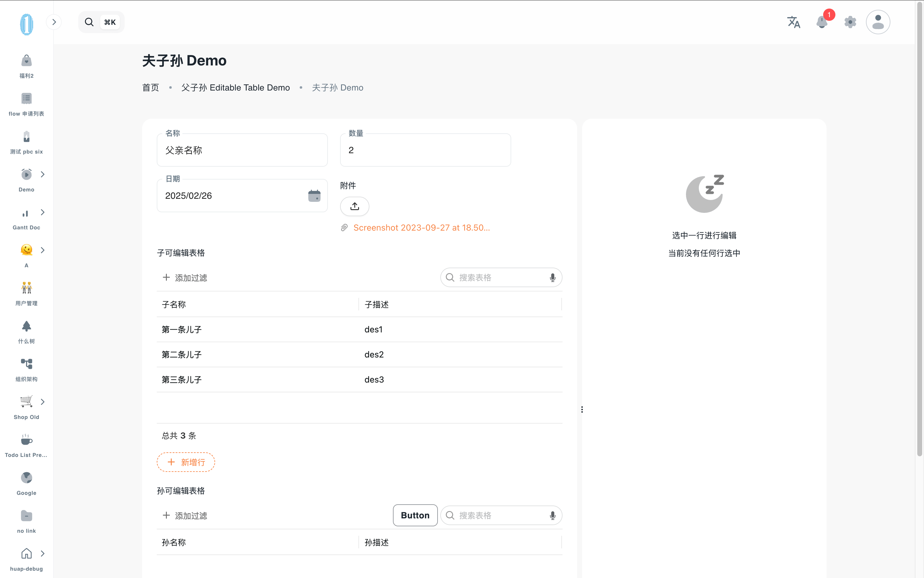
Task: Focus search in 子可编辑表格
Action: tap(501, 278)
